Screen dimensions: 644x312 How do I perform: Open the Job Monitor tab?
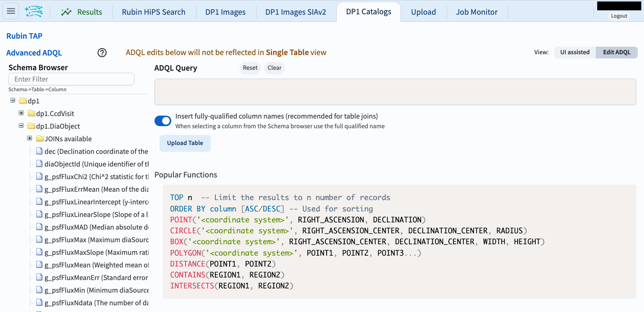[x=476, y=12]
